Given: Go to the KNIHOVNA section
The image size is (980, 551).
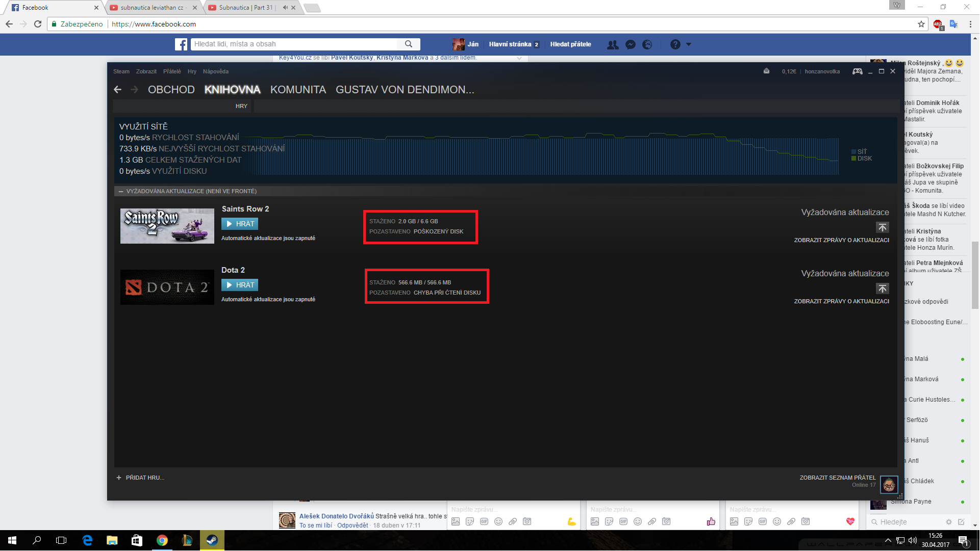Looking at the screenshot, I should tap(233, 90).
